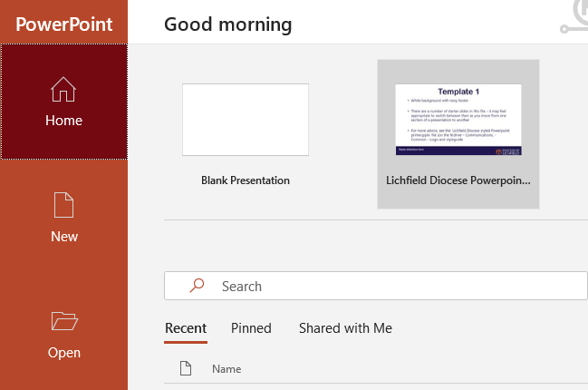Viewport: 588px width, 390px height.
Task: Click the New document icon
Action: pos(63,205)
